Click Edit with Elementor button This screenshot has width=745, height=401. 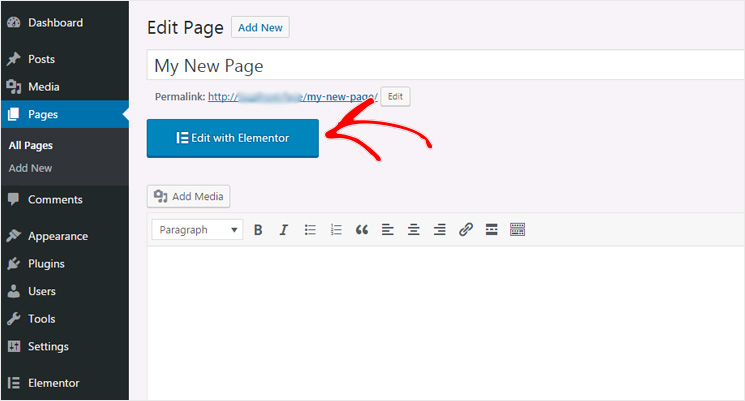pyautogui.click(x=233, y=138)
